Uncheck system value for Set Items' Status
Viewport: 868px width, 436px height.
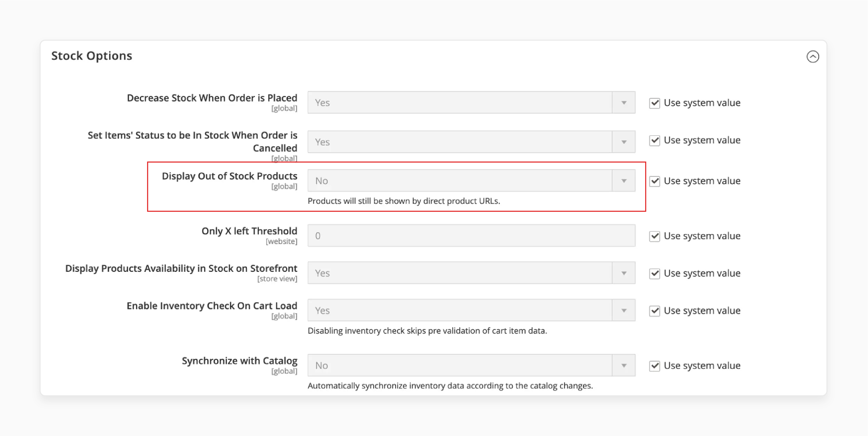click(654, 140)
